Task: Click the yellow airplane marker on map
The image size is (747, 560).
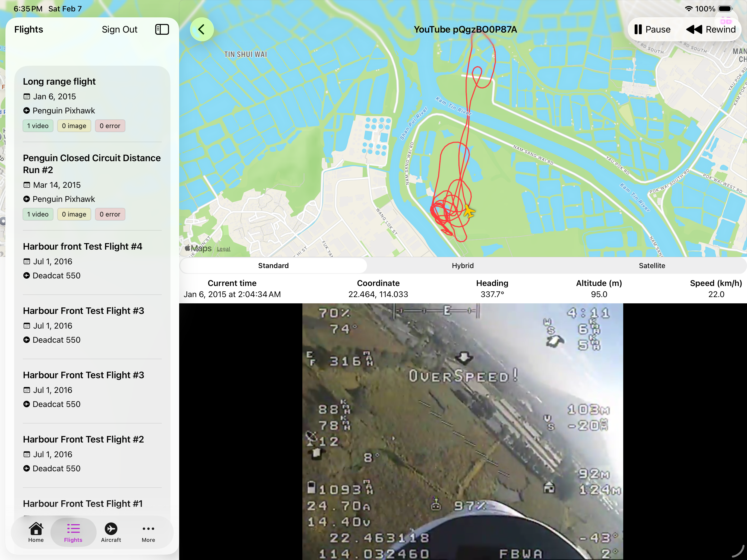Action: [469, 212]
